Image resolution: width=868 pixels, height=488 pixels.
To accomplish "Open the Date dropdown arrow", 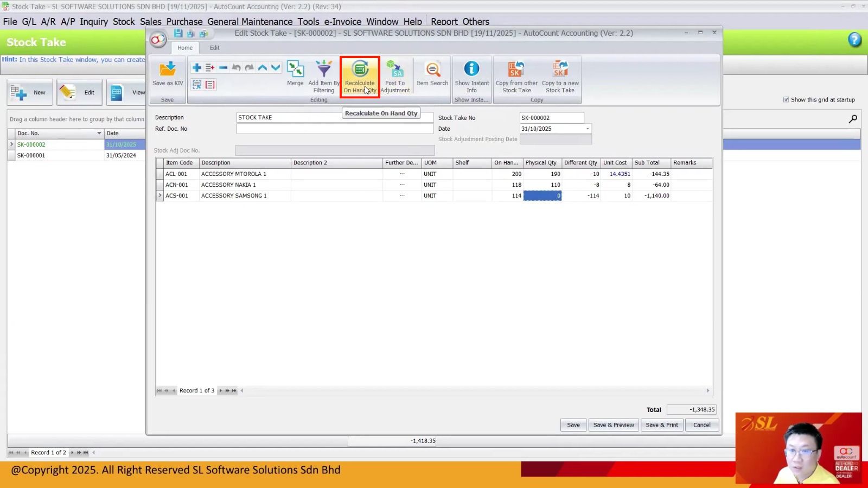I will [x=587, y=129].
